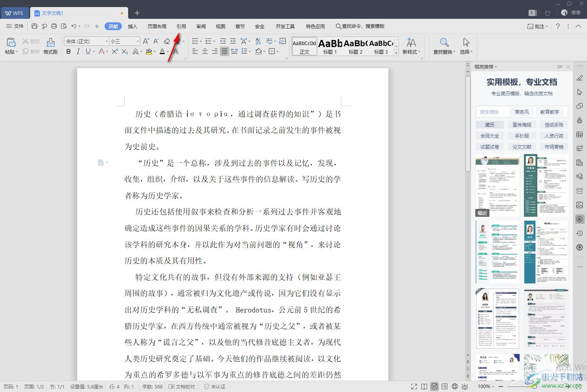
Task: Open the font size dropdown 小三
Action: click(x=138, y=41)
